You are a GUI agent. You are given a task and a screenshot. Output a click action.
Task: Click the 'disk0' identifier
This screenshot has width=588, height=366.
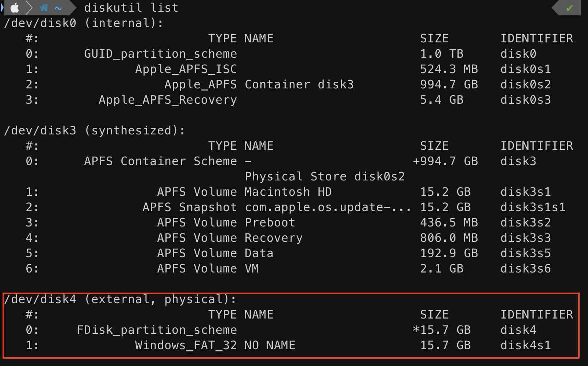518,54
